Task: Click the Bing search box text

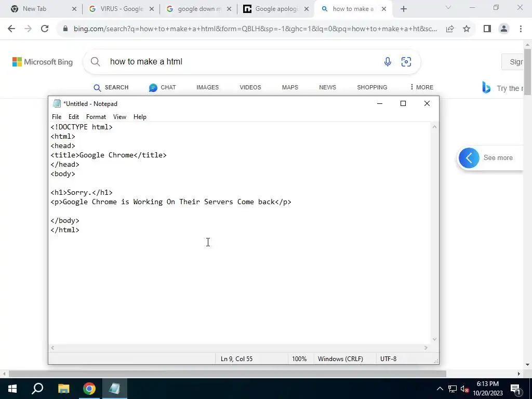Action: coord(146,62)
